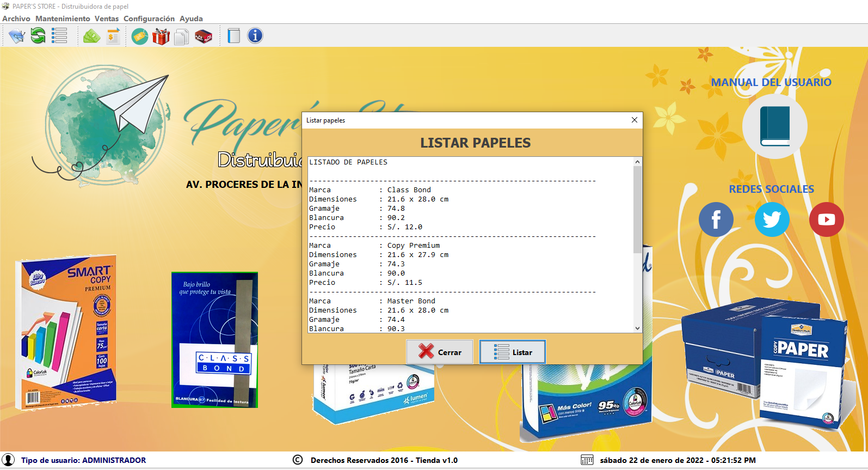Click the green money bills toolbar icon

point(91,36)
